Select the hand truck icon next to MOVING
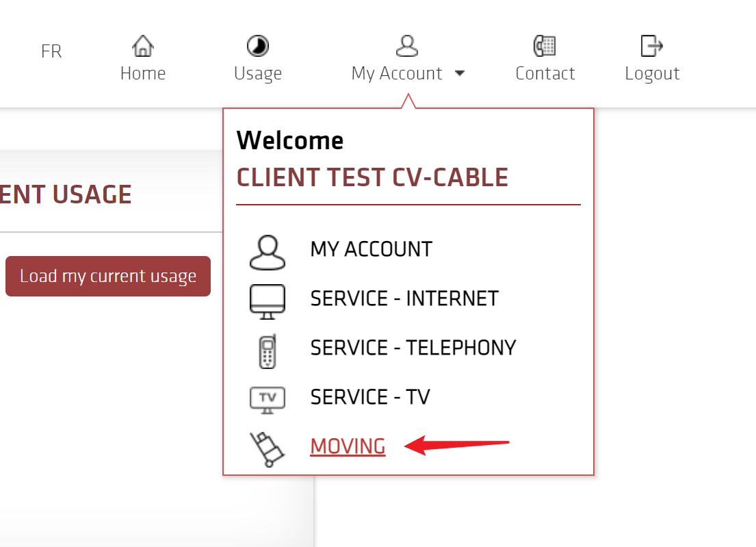 coord(268,448)
